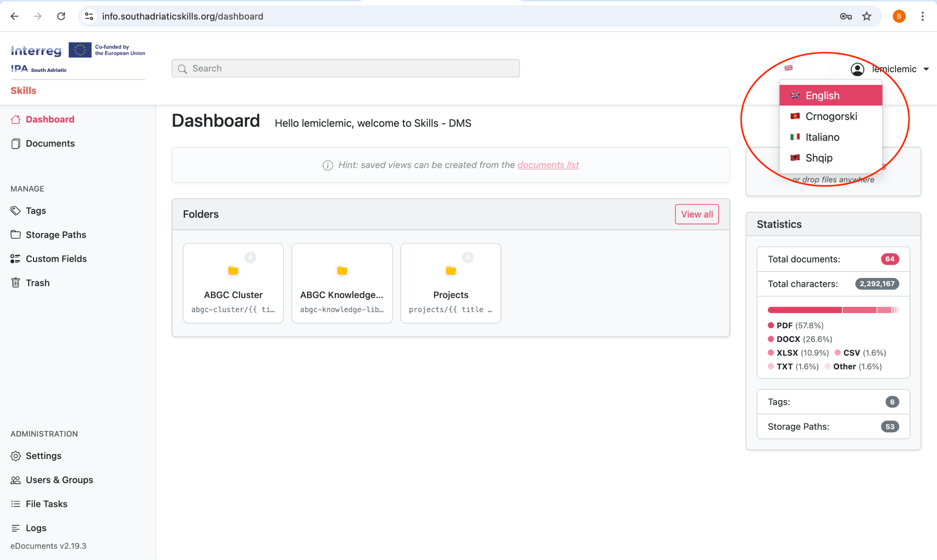937x560 pixels.
Task: Open Tags from the Manage section
Action: tap(16, 211)
